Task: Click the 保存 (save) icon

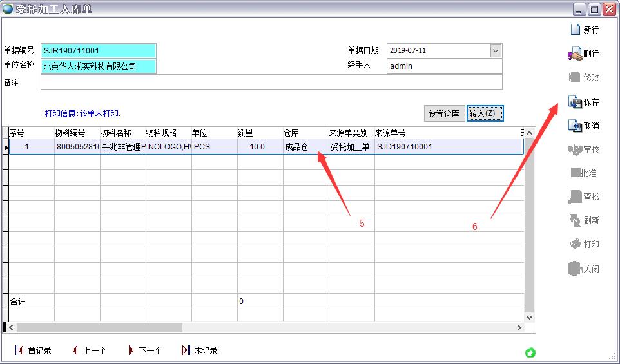Action: [575, 102]
